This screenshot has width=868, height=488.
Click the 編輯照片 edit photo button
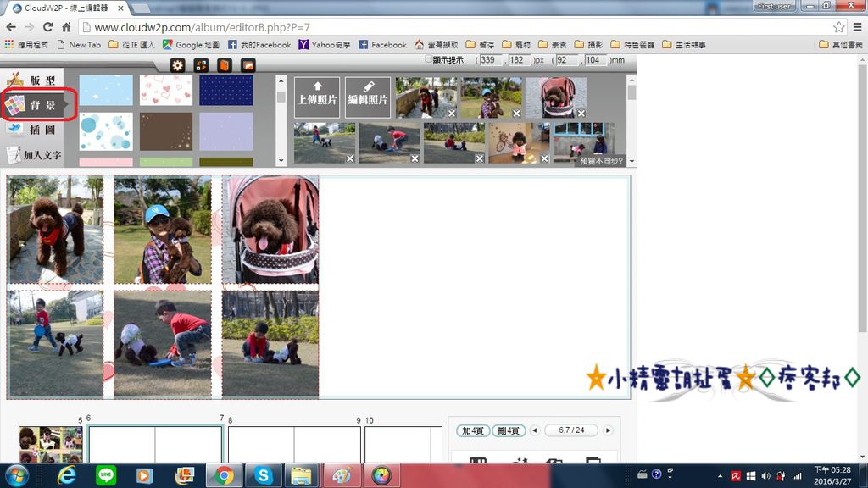368,97
